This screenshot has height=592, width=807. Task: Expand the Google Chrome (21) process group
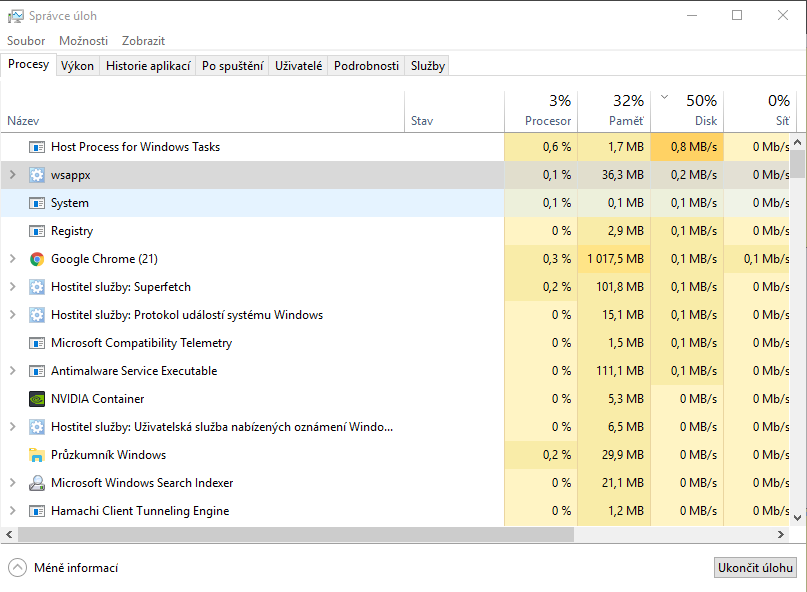[x=12, y=259]
